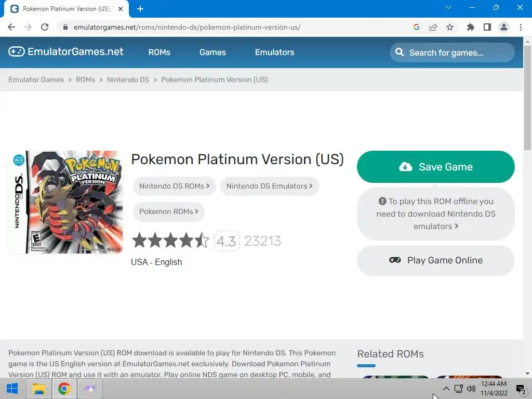Open the notifications action center

521,389
